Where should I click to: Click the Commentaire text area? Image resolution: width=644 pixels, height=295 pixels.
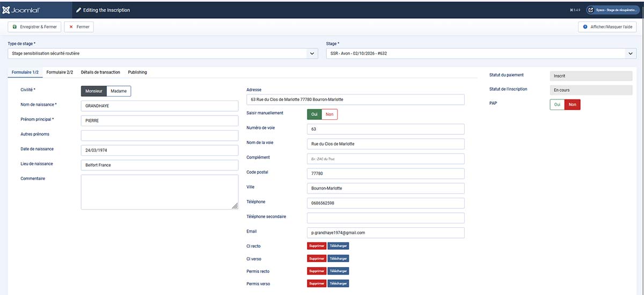[159, 192]
